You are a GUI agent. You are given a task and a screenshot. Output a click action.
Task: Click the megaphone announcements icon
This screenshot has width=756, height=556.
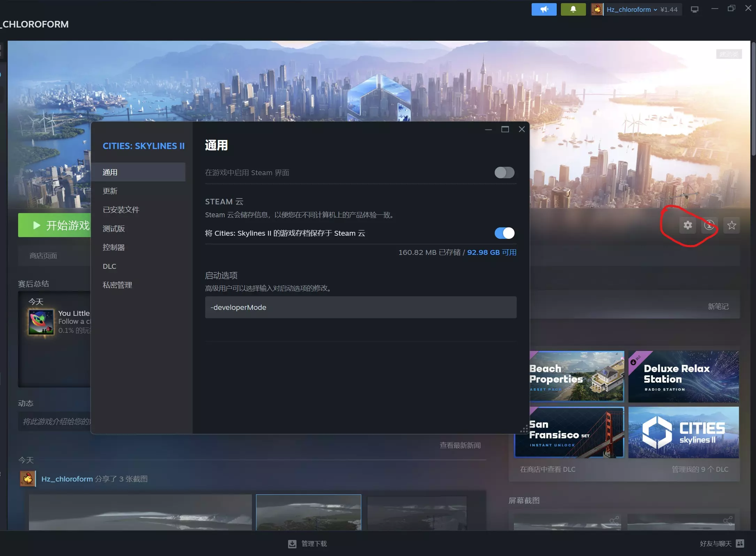(x=543, y=9)
